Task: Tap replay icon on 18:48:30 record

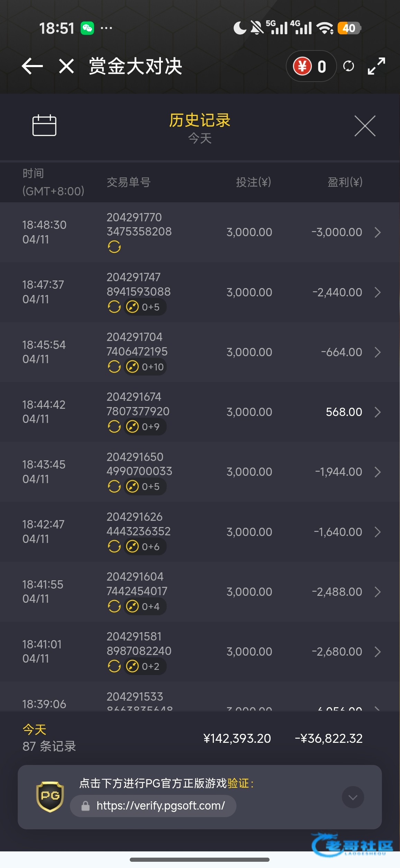Action: pyautogui.click(x=114, y=247)
